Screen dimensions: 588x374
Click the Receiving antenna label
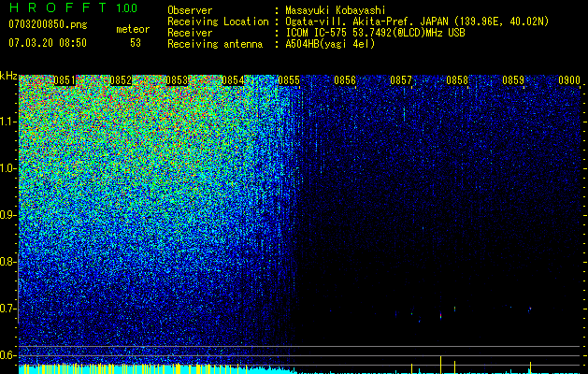click(x=215, y=44)
